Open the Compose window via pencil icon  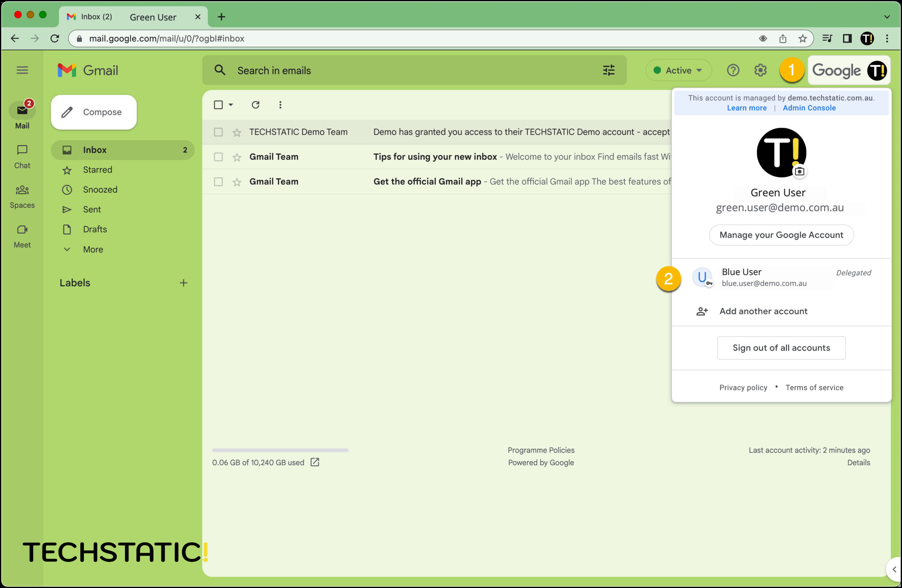click(93, 112)
